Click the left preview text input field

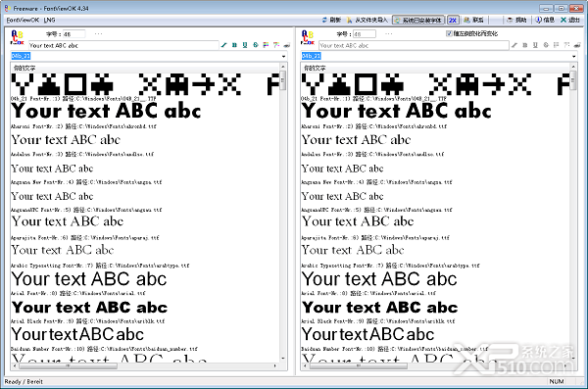123,45
